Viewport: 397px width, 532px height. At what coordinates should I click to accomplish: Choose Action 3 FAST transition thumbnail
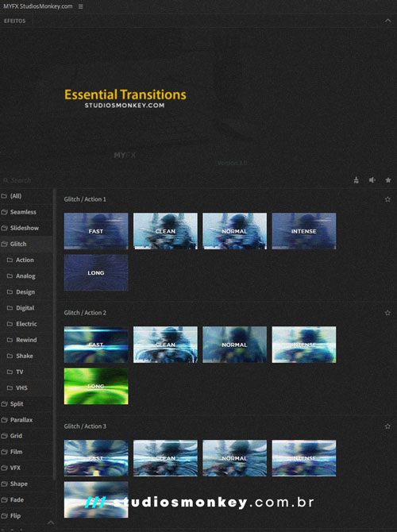click(96, 458)
